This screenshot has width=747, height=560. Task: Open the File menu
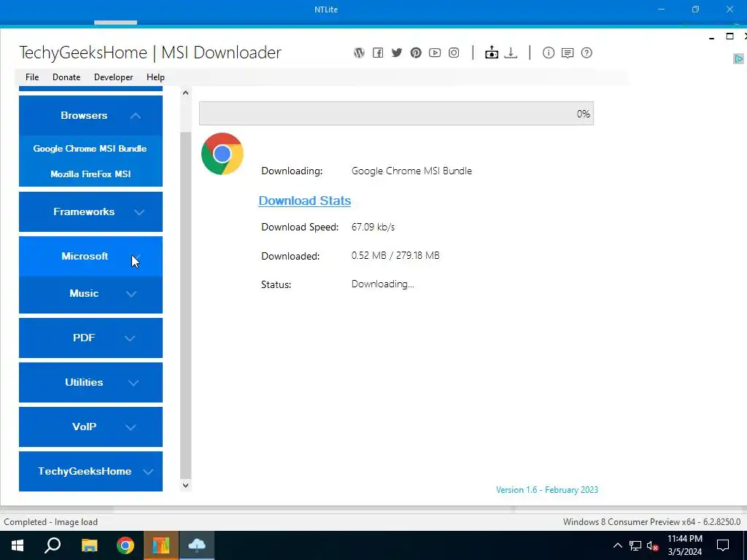click(x=32, y=77)
